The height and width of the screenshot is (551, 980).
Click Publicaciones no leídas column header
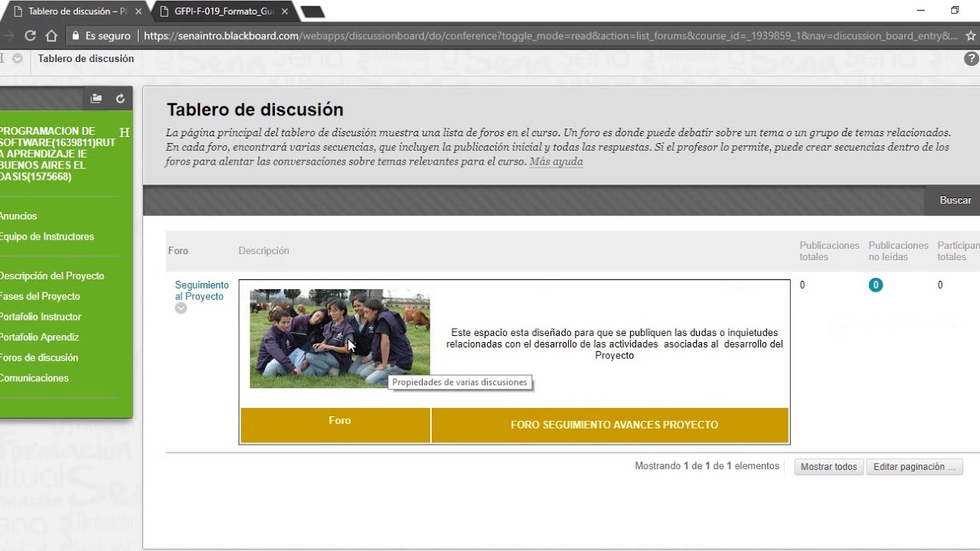[898, 251]
